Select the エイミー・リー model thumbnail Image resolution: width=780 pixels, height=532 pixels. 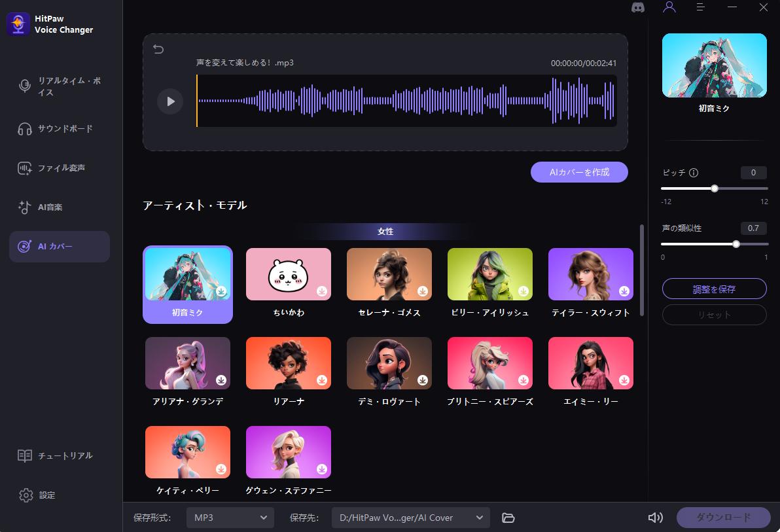(590, 363)
